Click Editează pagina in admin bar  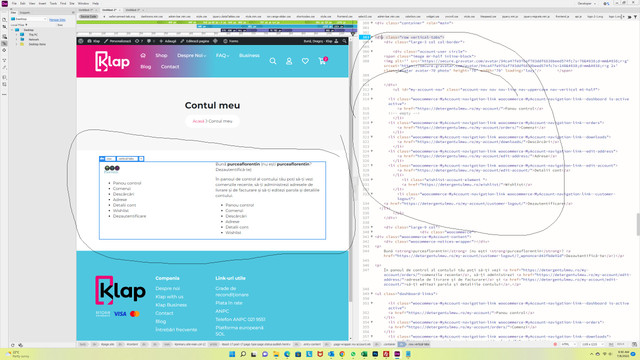pyautogui.click(x=195, y=41)
